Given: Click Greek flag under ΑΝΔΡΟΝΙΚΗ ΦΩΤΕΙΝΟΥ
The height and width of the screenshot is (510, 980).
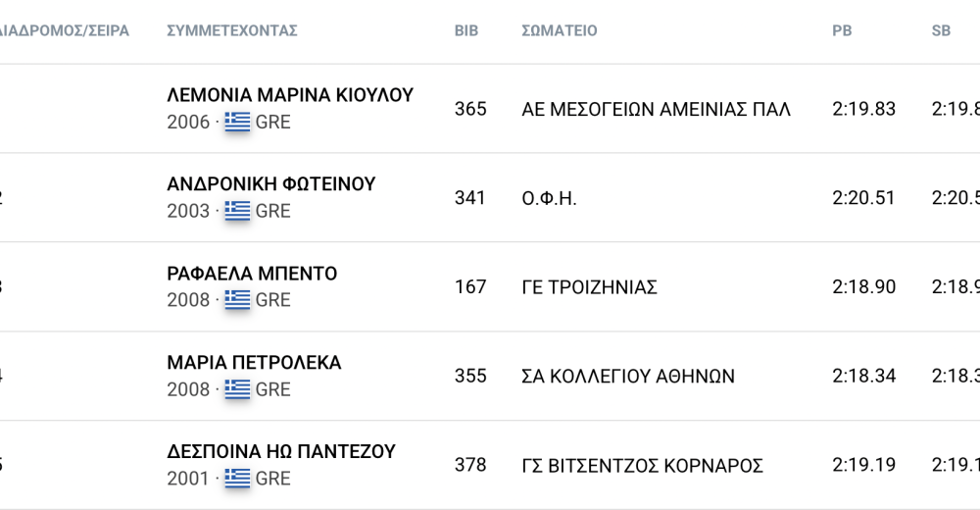Looking at the screenshot, I should pyautogui.click(x=237, y=211).
